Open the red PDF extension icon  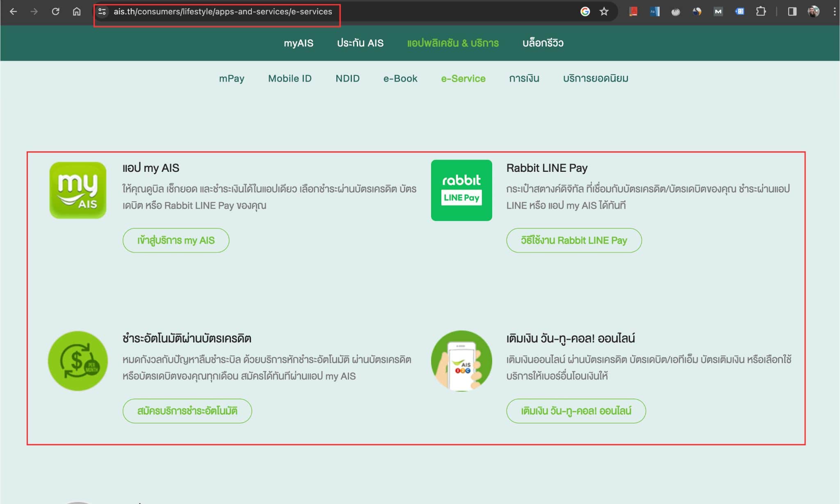click(633, 11)
